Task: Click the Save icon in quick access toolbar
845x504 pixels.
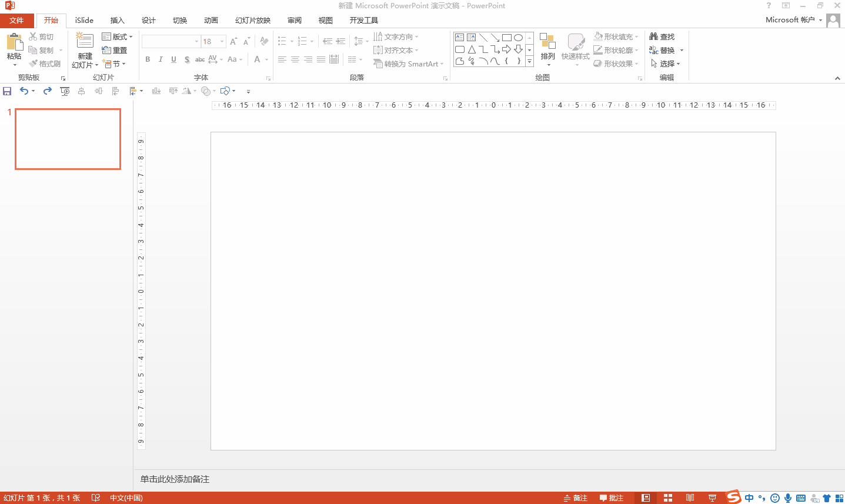Action: point(7,91)
